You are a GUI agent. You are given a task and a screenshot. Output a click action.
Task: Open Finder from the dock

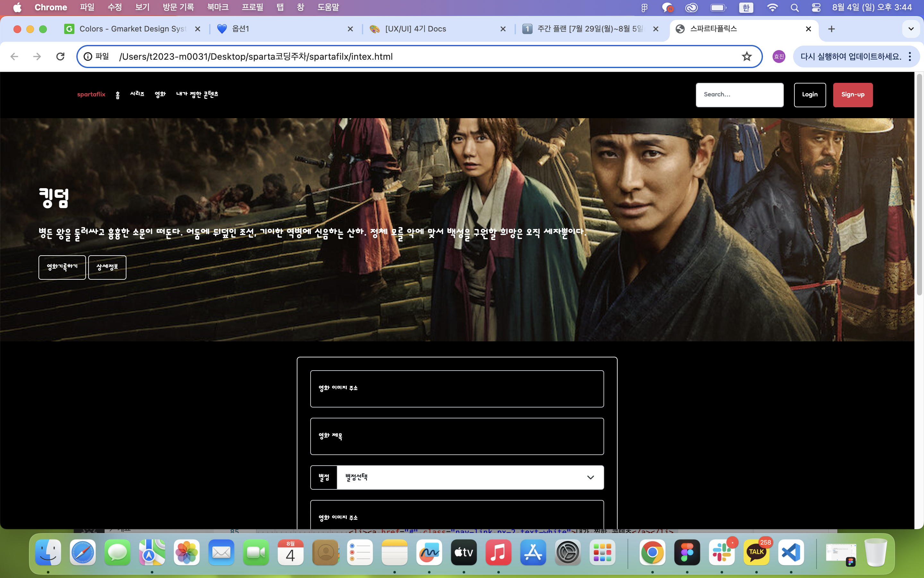[x=48, y=552]
